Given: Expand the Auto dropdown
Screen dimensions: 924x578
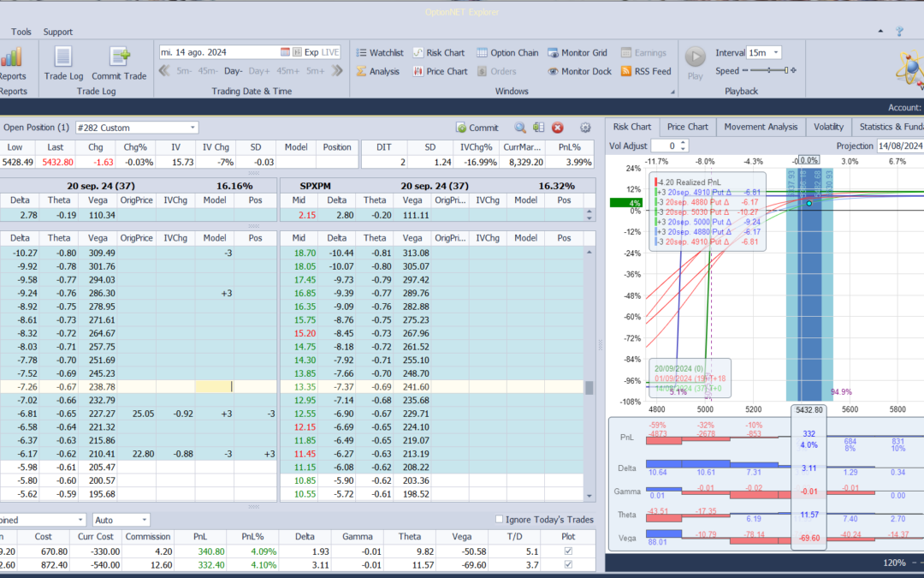Looking at the screenshot, I should click(x=144, y=520).
